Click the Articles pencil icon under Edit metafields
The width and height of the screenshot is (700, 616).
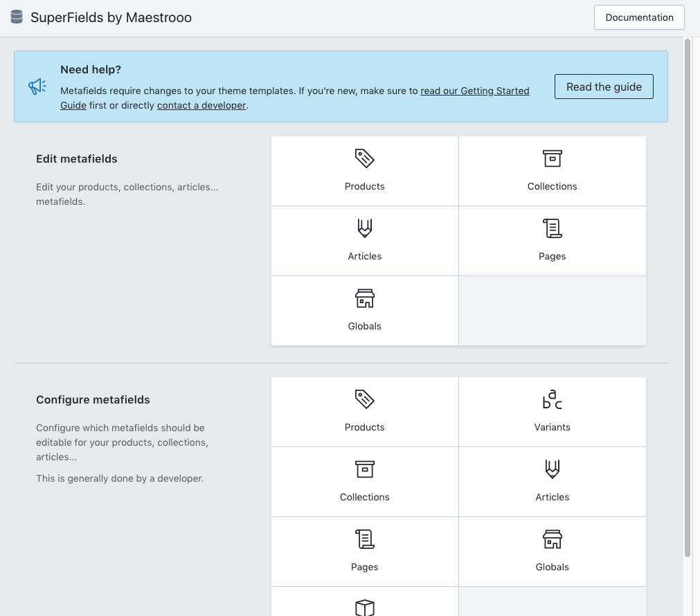[x=364, y=228]
